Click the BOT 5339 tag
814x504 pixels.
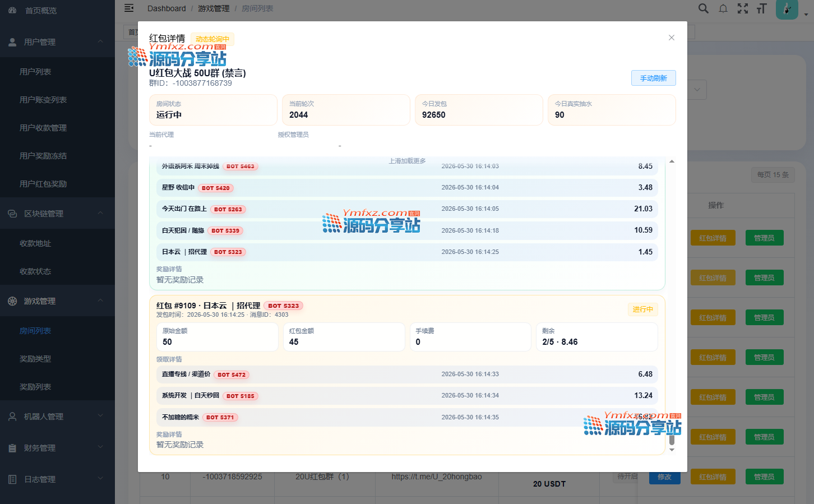tap(225, 231)
